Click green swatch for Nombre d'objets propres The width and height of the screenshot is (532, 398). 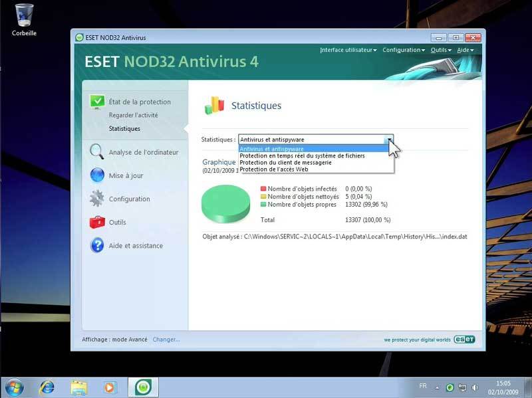point(263,205)
